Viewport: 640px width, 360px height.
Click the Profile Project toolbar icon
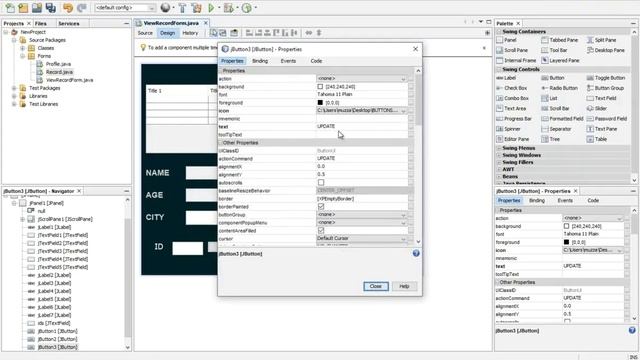(x=246, y=7)
